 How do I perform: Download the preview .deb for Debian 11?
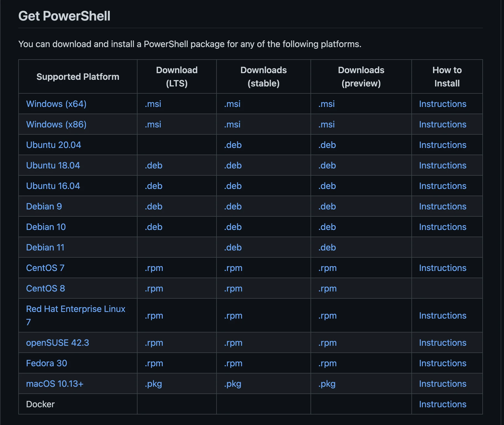327,247
